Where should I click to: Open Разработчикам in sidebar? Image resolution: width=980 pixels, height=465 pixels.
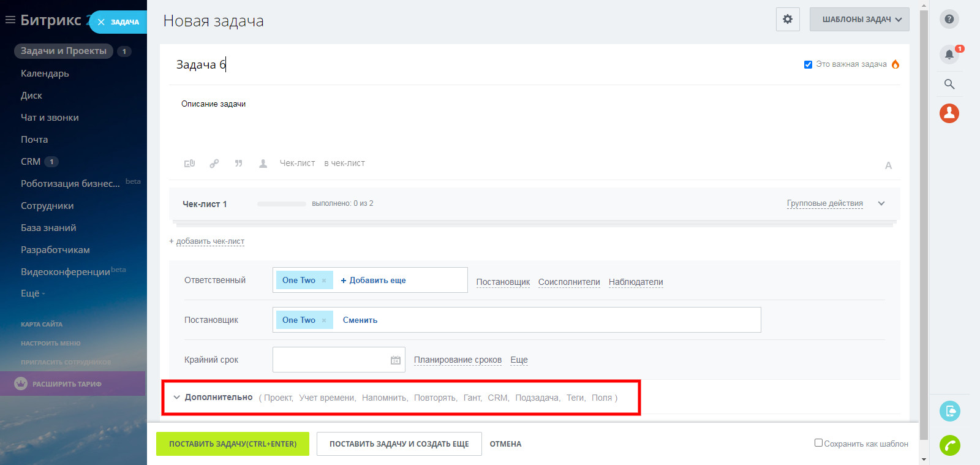55,250
